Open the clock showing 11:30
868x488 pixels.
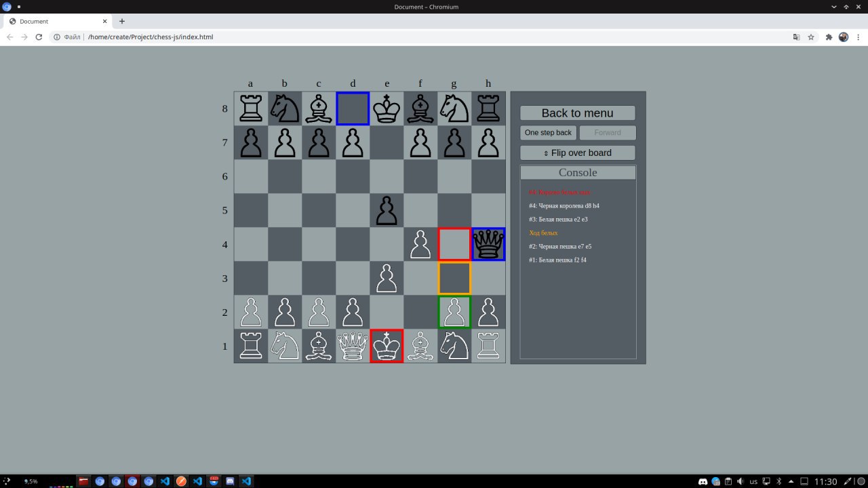pos(825,481)
